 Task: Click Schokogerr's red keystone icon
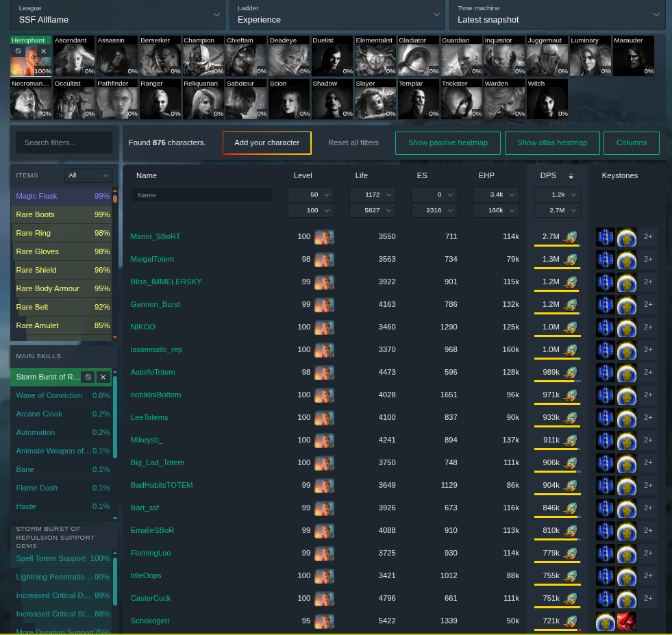626,621
